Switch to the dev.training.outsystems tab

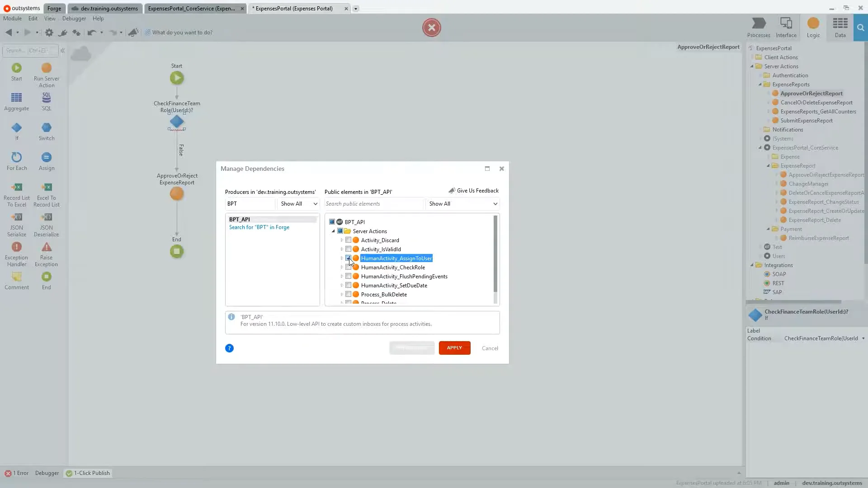click(x=105, y=8)
